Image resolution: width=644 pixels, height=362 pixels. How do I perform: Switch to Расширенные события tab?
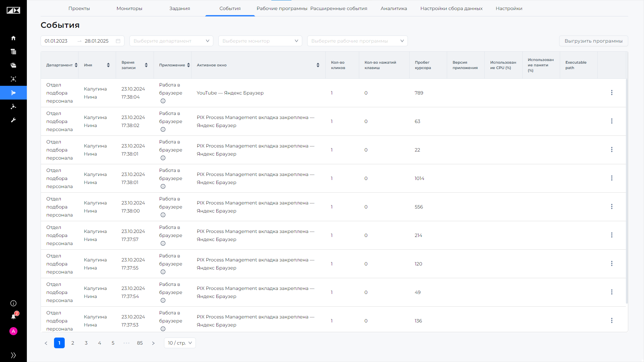coord(339,8)
